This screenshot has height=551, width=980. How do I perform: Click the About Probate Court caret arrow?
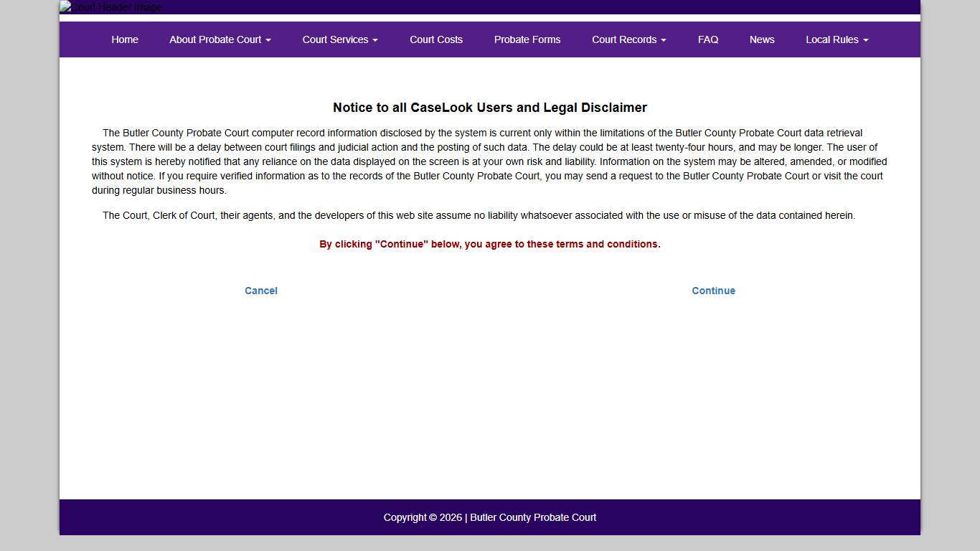click(x=269, y=39)
